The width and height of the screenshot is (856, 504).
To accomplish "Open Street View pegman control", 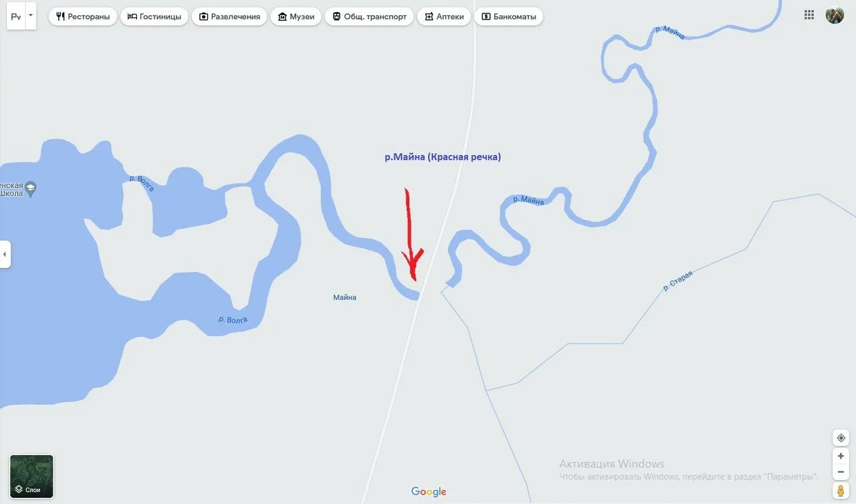I will tap(841, 491).
